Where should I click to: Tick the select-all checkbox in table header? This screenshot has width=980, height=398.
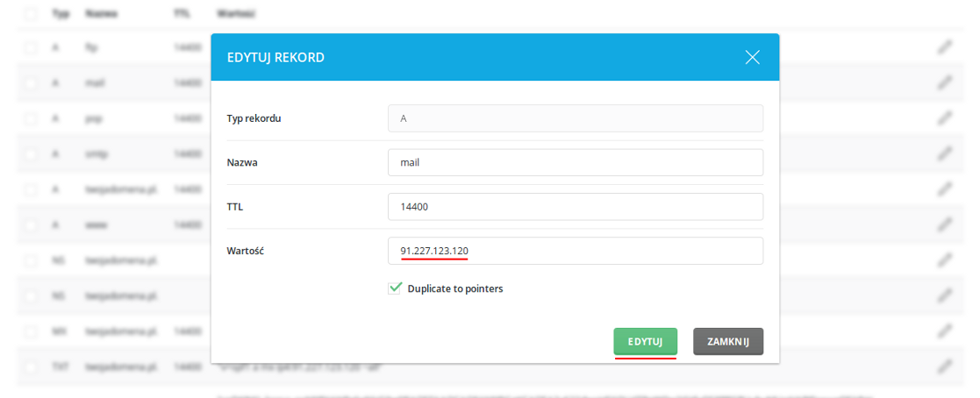pyautogui.click(x=30, y=13)
